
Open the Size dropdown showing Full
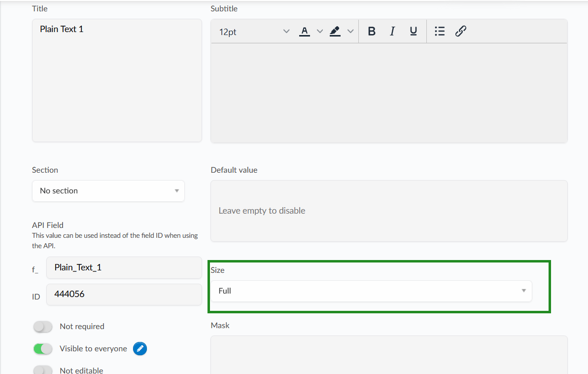coord(371,291)
